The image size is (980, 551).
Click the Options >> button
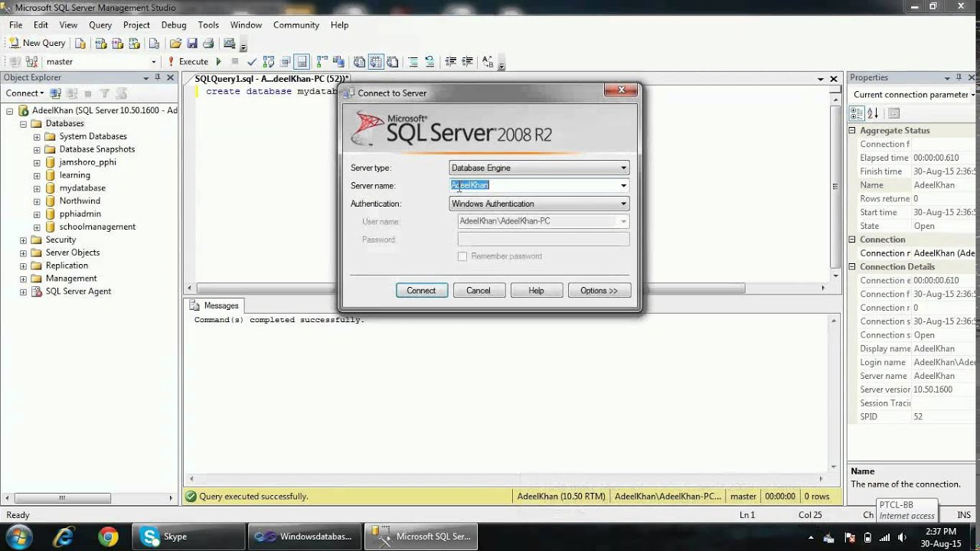[x=599, y=291]
